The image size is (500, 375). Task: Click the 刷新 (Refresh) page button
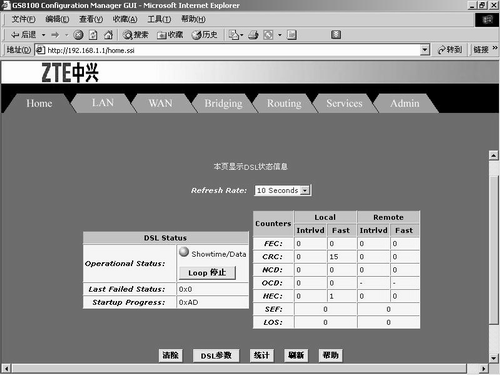point(296,355)
